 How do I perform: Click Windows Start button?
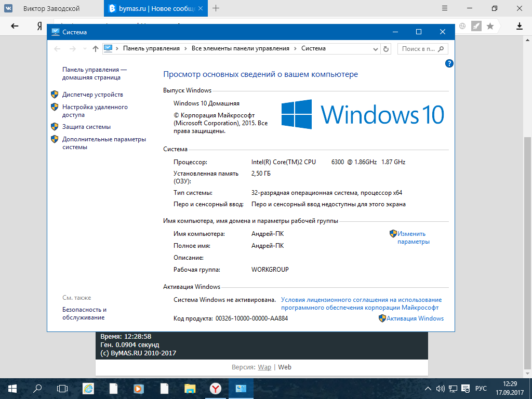[12, 388]
